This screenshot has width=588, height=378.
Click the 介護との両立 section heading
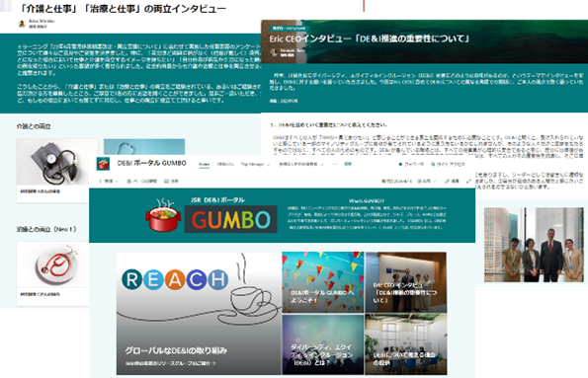click(x=34, y=126)
